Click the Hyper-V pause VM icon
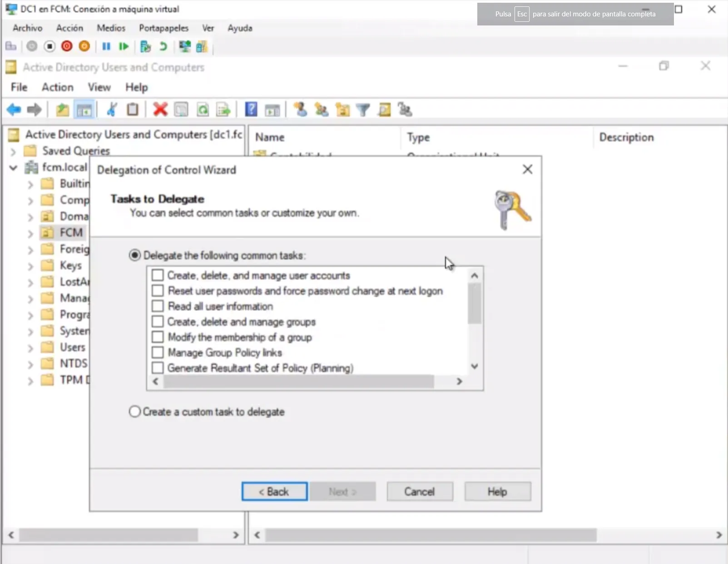 (106, 46)
